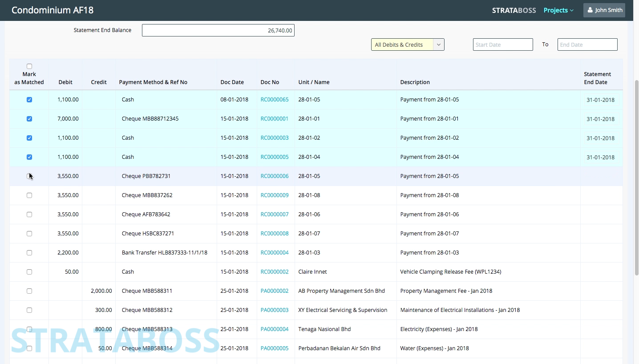Check matched box for XY Electrical Servicing row
The height and width of the screenshot is (364, 639).
[29, 310]
